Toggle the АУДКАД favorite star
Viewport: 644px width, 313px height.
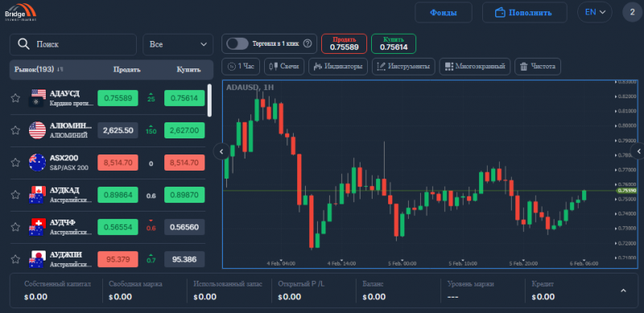pyautogui.click(x=15, y=195)
